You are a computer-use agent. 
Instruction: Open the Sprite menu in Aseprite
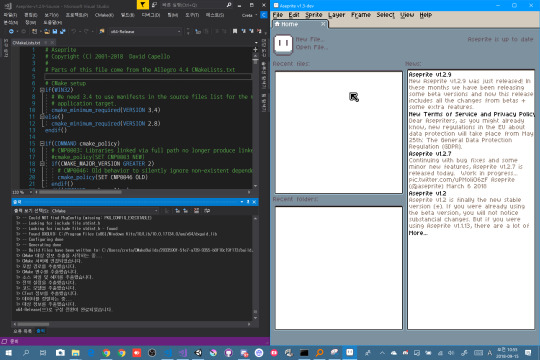coord(313,15)
